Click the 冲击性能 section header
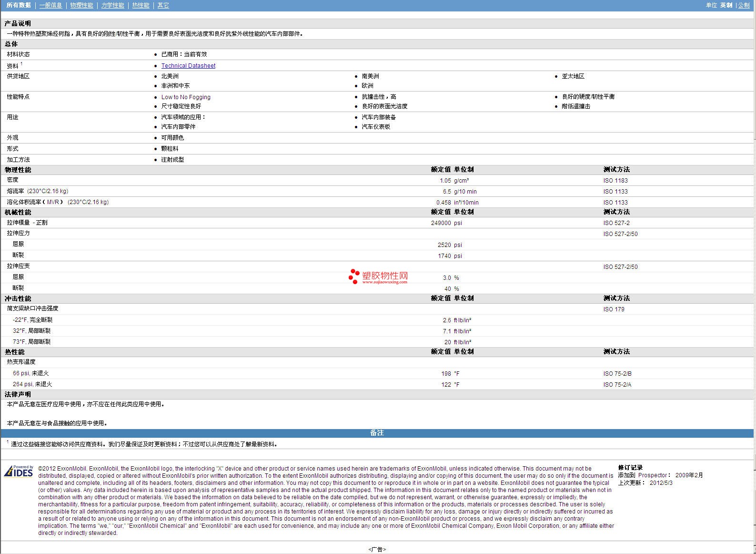 tap(18, 298)
